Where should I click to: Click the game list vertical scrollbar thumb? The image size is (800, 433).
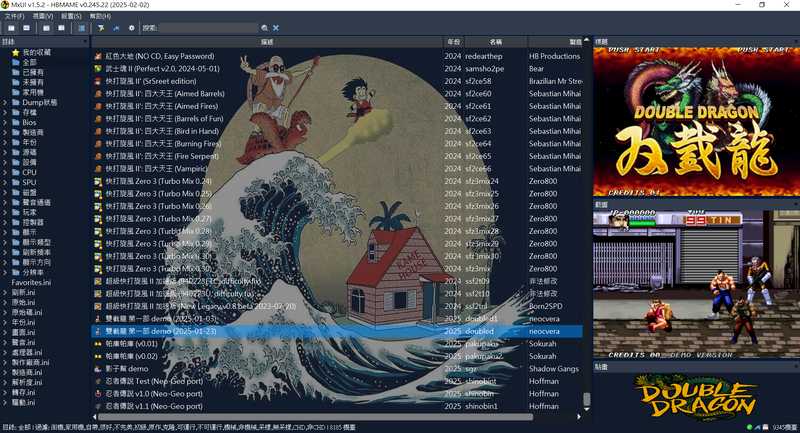tap(587, 398)
